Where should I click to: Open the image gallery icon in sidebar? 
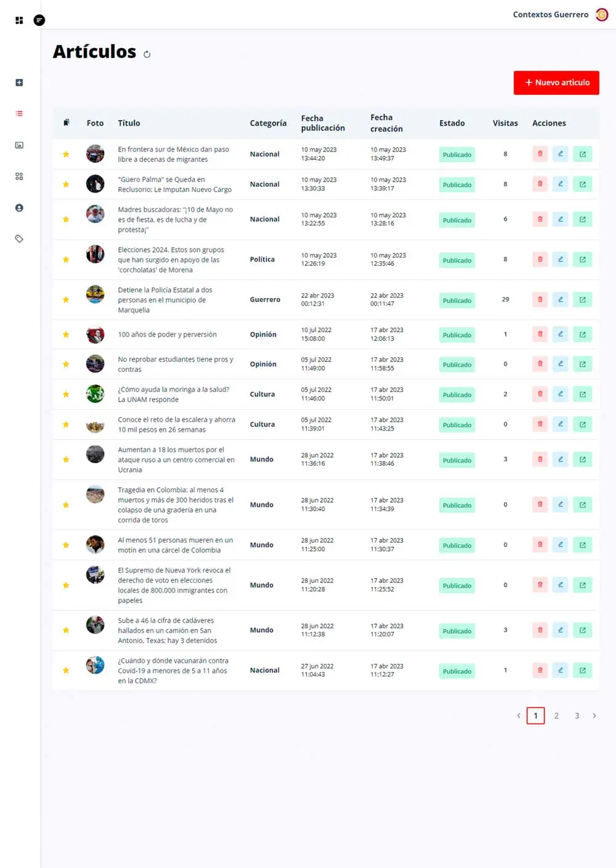[x=19, y=145]
